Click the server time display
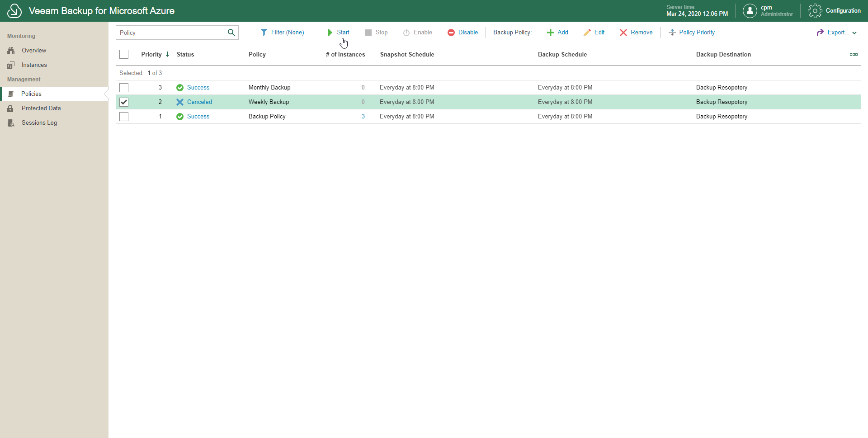Viewport: 868px width, 438px height. coord(697,11)
